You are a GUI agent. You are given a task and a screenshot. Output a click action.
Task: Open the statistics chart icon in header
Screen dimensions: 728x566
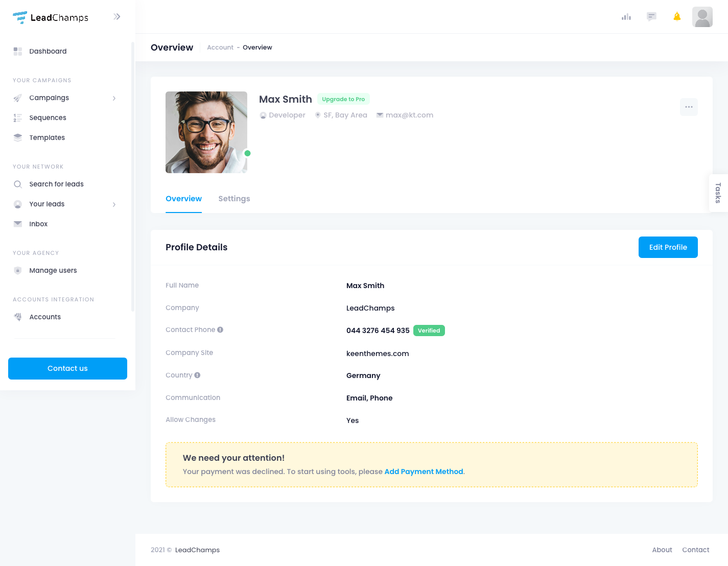tap(626, 17)
